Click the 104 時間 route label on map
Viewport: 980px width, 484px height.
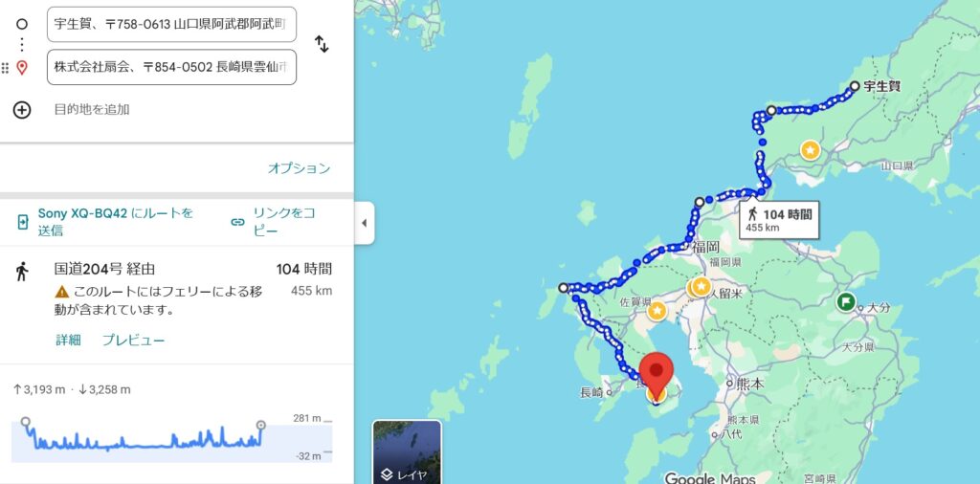pos(779,220)
